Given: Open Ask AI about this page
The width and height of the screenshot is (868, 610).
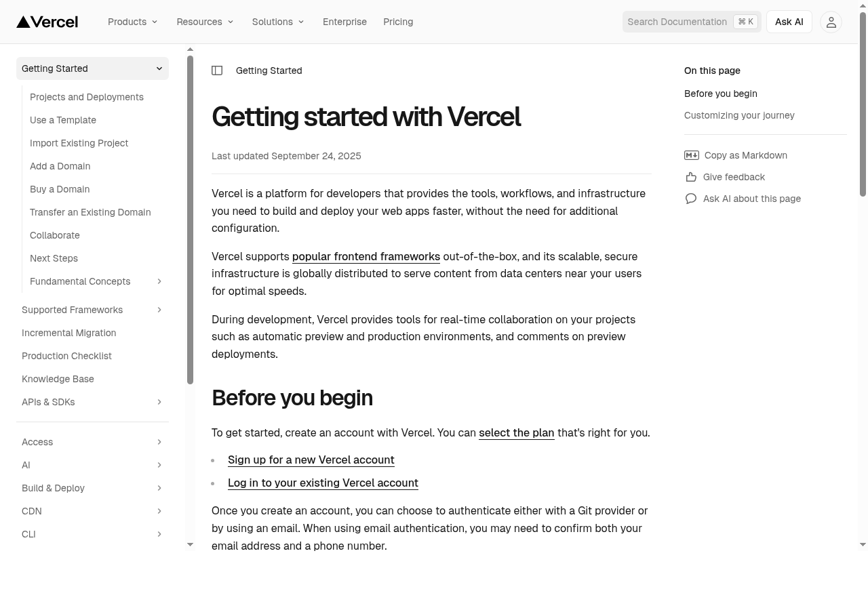Looking at the screenshot, I should click(x=691, y=199).
